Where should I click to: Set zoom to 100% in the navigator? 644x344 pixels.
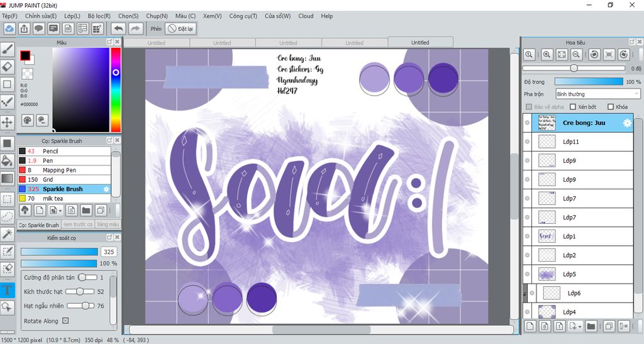(x=529, y=54)
